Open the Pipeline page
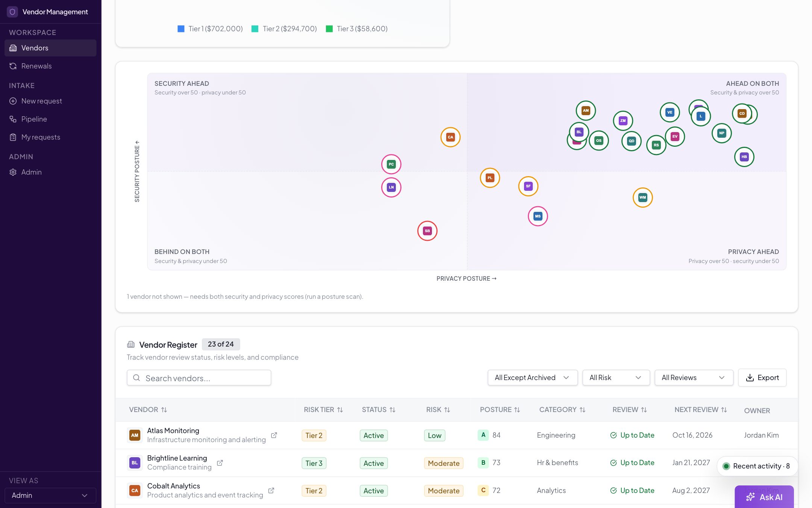 pyautogui.click(x=50, y=119)
